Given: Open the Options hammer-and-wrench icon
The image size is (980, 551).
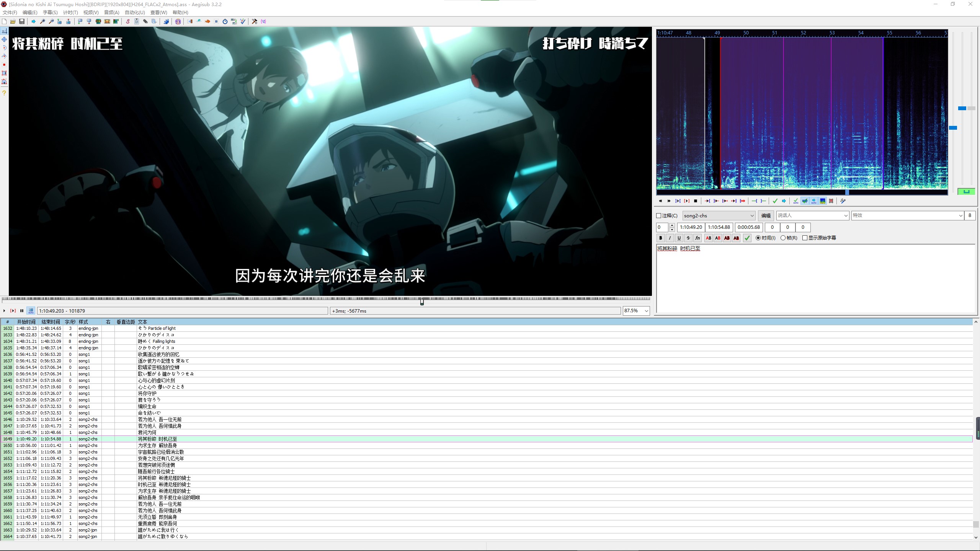Looking at the screenshot, I should pyautogui.click(x=255, y=21).
